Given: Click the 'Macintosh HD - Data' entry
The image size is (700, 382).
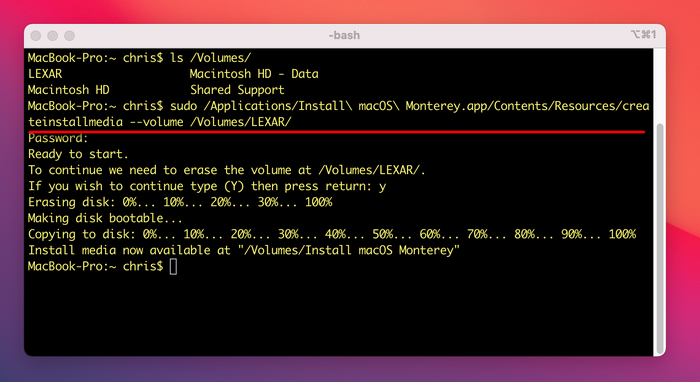Looking at the screenshot, I should 254,74.
